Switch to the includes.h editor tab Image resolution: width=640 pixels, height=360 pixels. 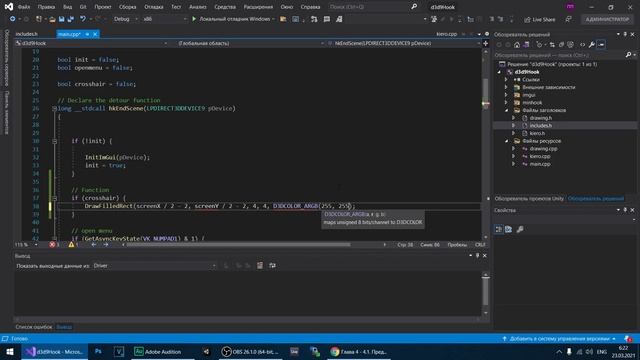click(27, 34)
